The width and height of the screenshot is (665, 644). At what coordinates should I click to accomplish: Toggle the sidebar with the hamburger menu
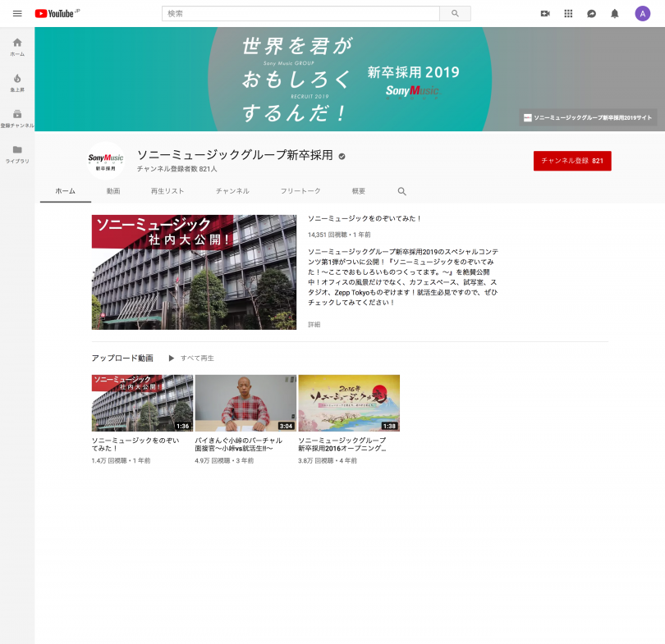(x=16, y=13)
